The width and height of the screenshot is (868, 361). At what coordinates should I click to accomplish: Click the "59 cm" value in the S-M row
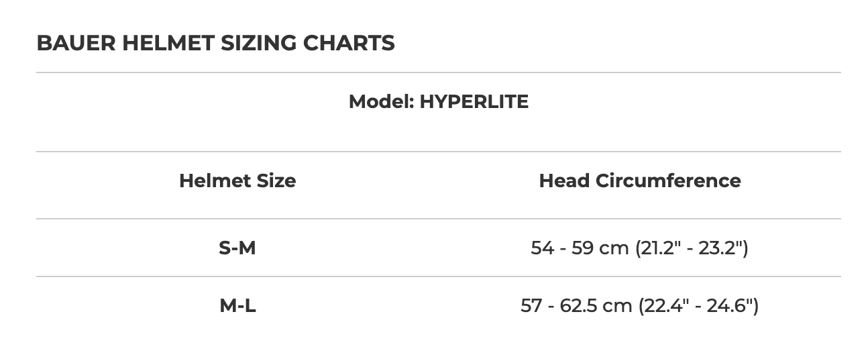coord(599,248)
